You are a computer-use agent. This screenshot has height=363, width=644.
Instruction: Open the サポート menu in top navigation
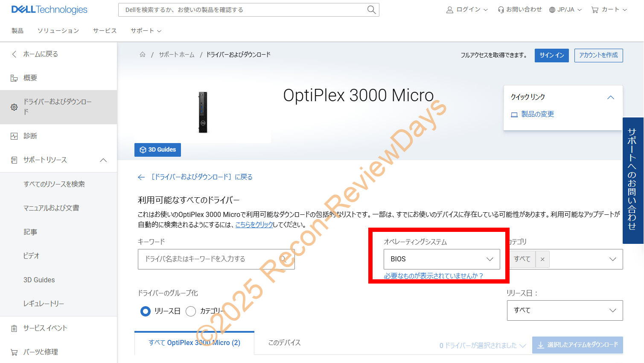coord(146,31)
